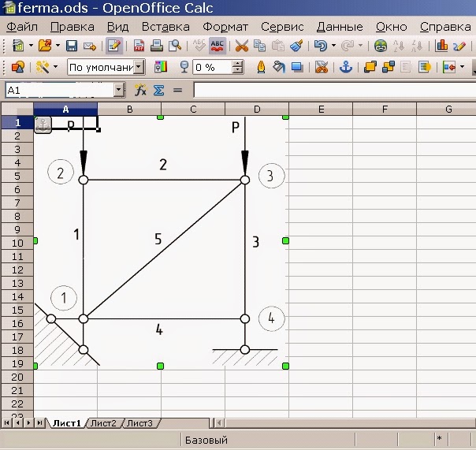Toggle AutoSpellcheck red underline ABC
This screenshot has width=476, height=450.
pos(218,46)
